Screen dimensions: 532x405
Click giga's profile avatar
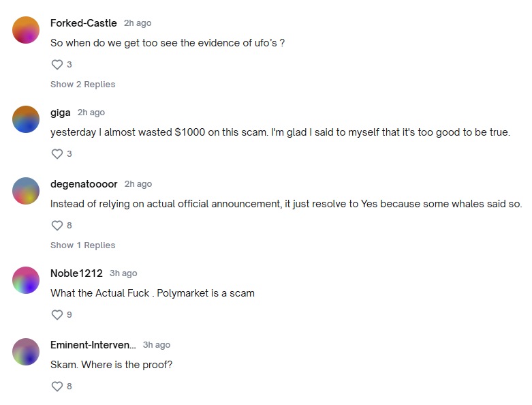[26, 119]
